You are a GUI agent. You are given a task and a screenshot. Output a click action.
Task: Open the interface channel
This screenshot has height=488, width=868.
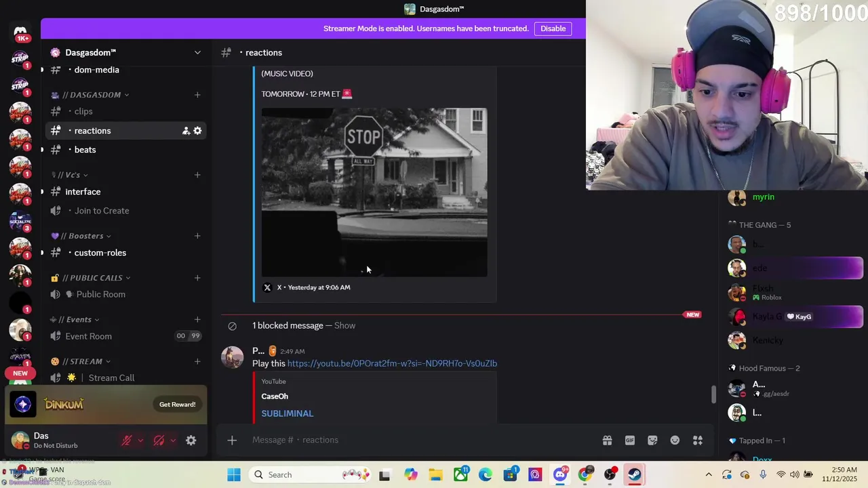pos(125,192)
